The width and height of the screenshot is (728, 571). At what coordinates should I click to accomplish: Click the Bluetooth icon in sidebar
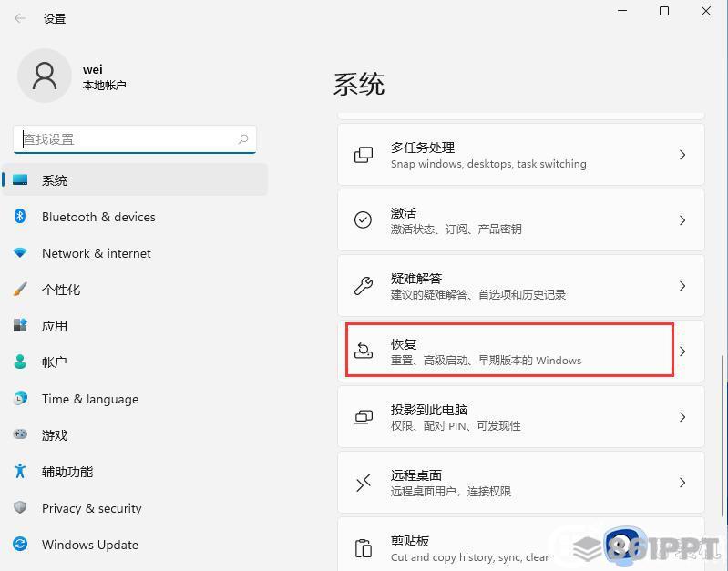point(20,216)
